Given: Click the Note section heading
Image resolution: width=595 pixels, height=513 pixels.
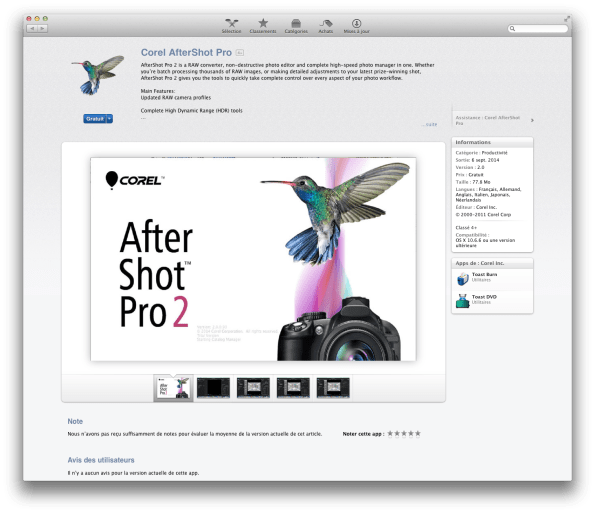Looking at the screenshot, I should (x=75, y=421).
